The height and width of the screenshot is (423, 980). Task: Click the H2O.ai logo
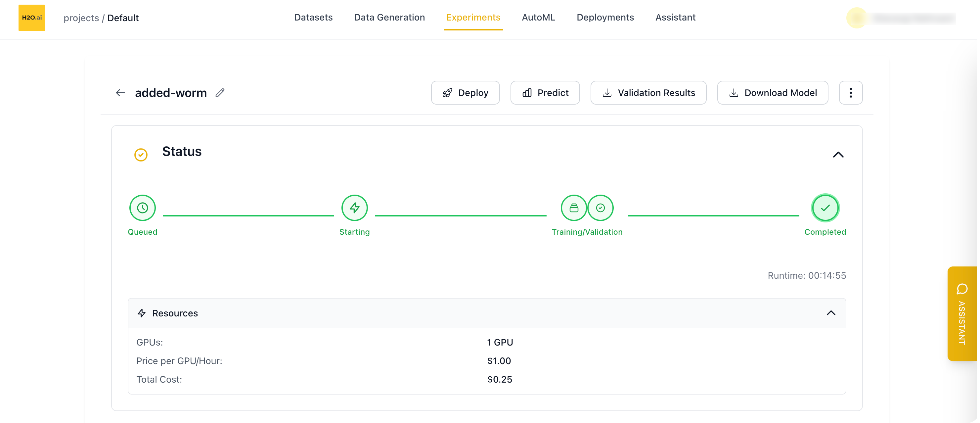pyautogui.click(x=31, y=18)
